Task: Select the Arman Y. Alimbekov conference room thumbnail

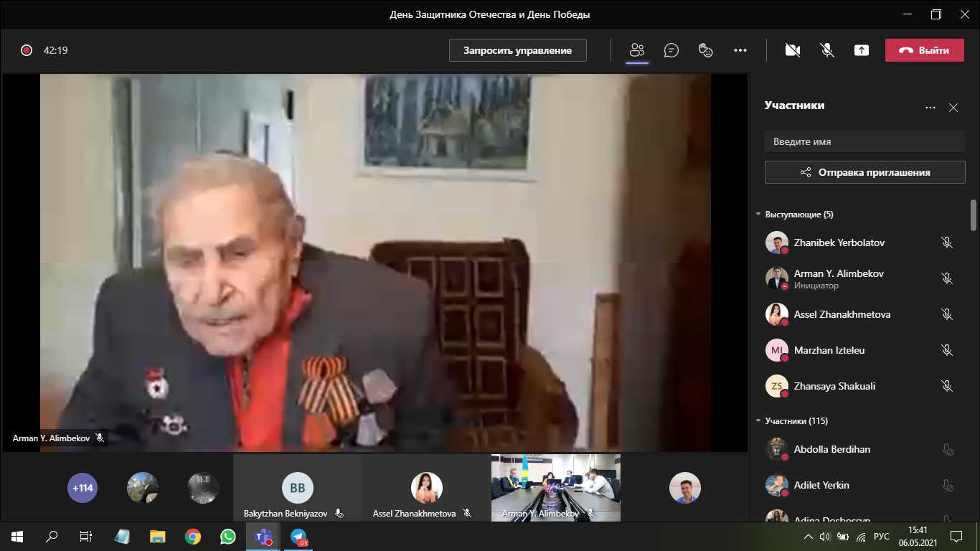Action: [x=556, y=487]
